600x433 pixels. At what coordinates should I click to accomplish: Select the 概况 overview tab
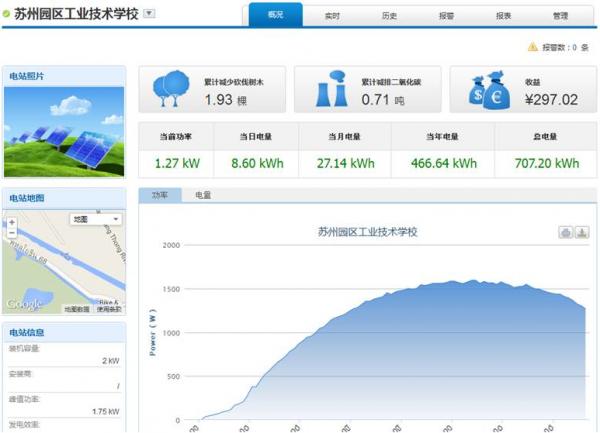[x=276, y=15]
